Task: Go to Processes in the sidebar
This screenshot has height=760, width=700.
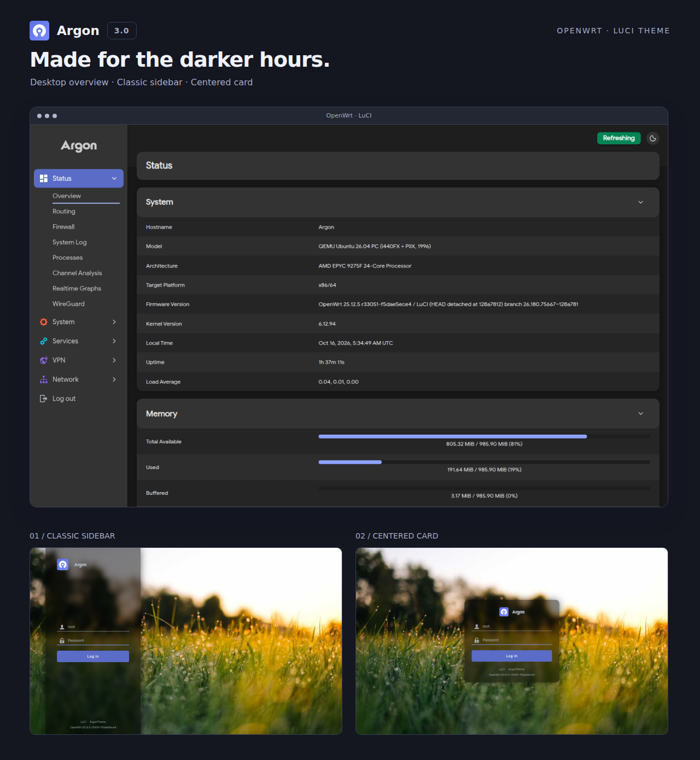Action: click(68, 258)
